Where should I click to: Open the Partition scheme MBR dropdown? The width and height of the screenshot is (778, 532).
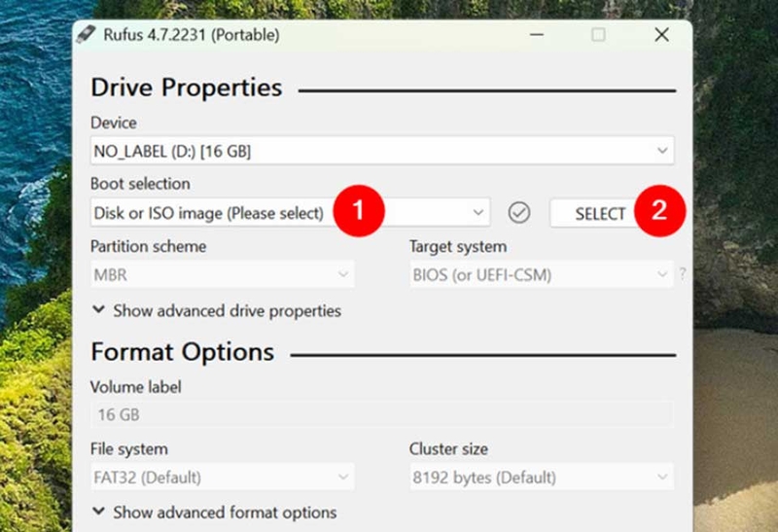click(223, 274)
